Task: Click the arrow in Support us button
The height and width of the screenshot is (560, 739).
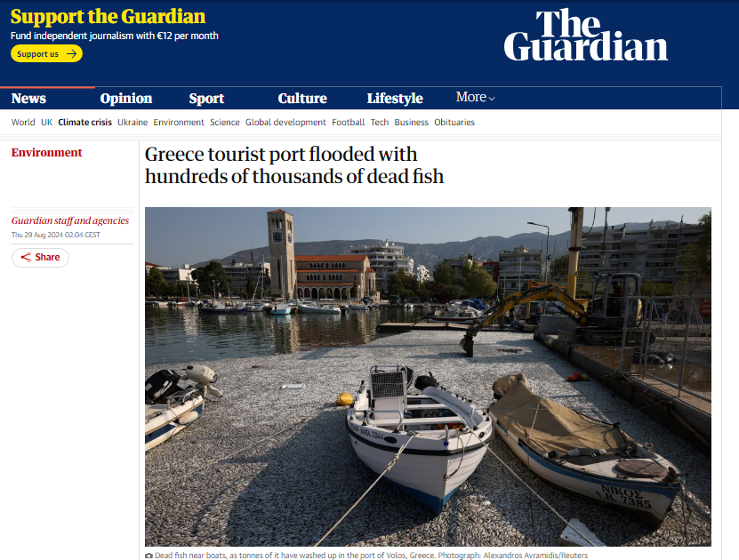Action: (71, 53)
